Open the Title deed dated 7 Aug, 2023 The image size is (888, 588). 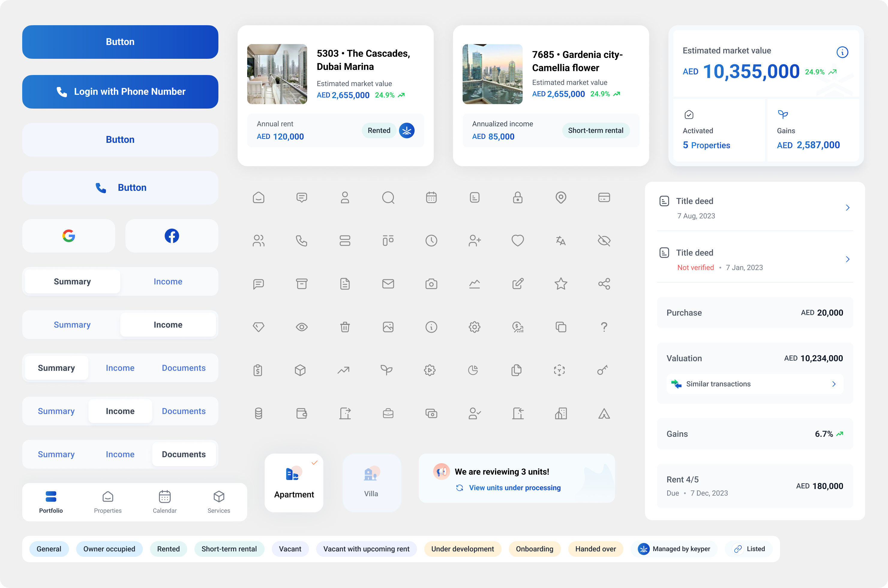pyautogui.click(x=755, y=208)
